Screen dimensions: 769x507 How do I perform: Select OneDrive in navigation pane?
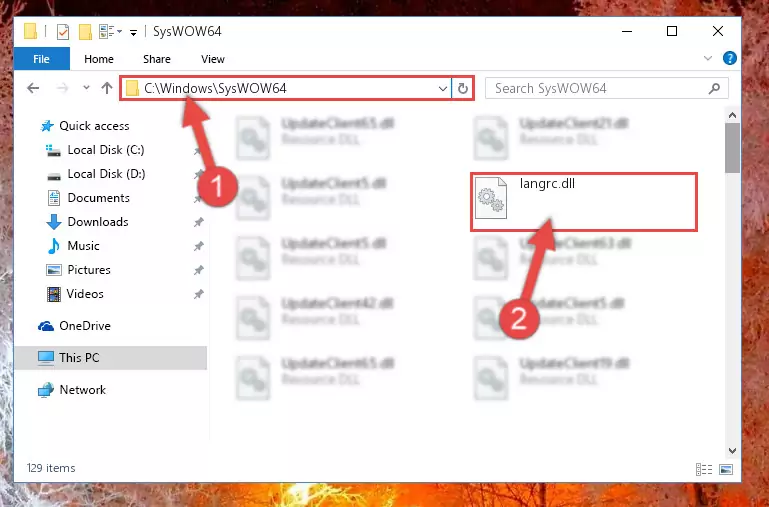85,326
